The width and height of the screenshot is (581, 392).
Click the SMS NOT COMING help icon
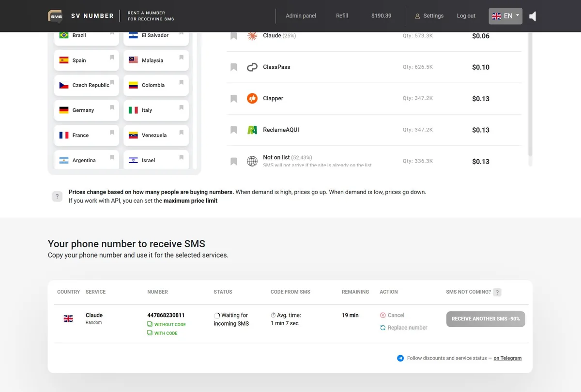497,292
